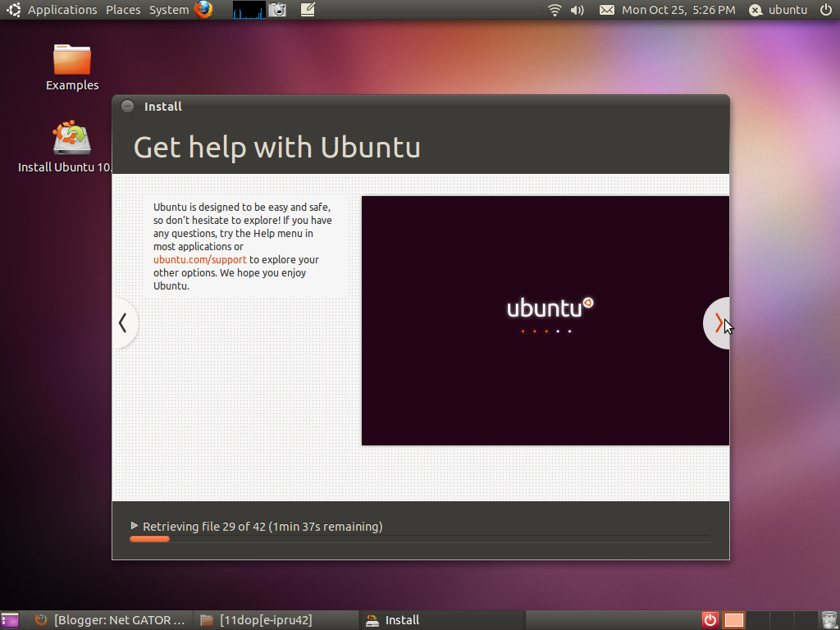Switch to the Blogger: Net GATOR taskbar window
Screen dimensions: 840x630
pos(111,620)
